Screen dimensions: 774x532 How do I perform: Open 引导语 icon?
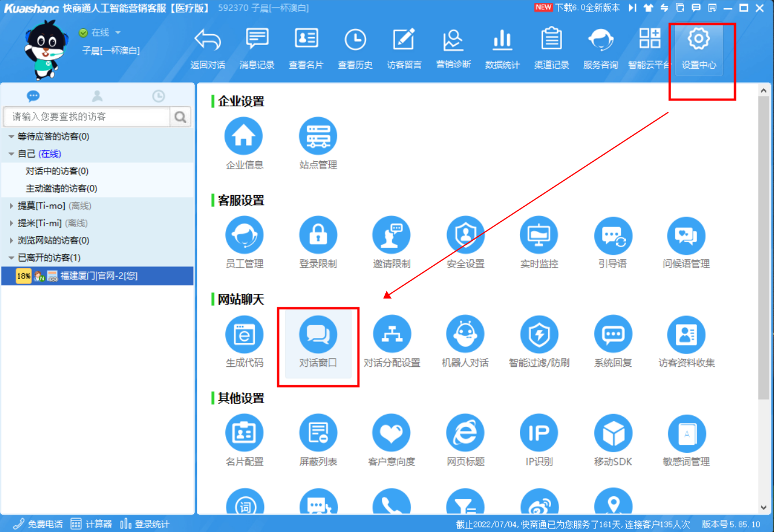tap(613, 235)
